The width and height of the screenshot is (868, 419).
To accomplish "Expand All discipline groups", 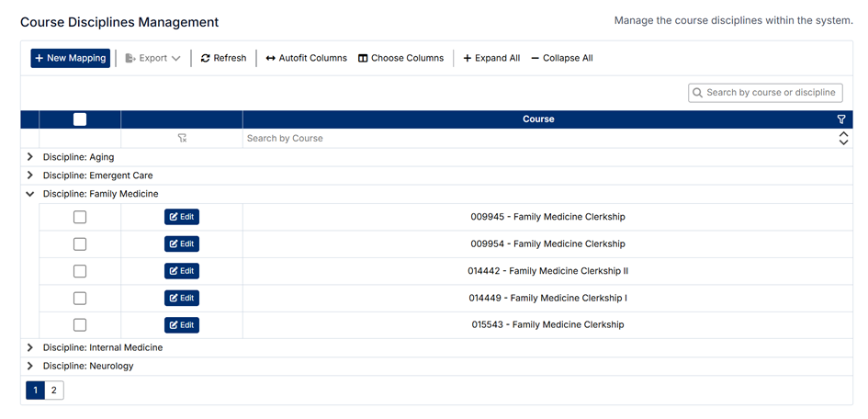I will tap(491, 58).
